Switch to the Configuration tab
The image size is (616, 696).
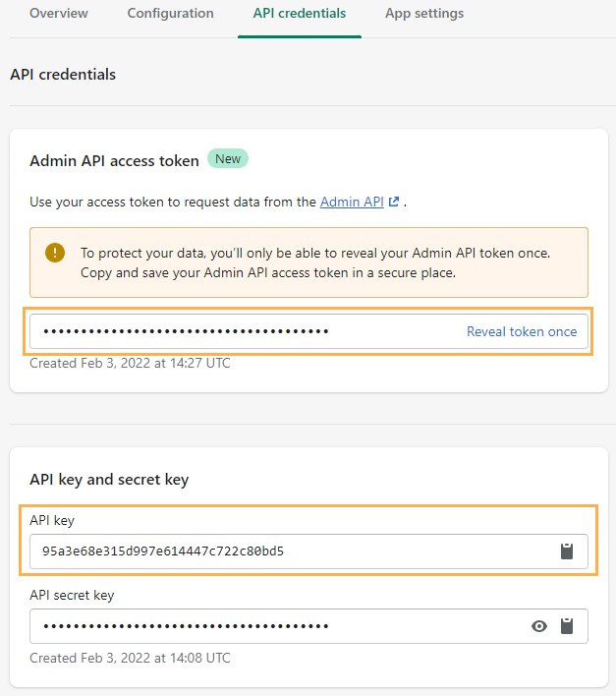[170, 14]
